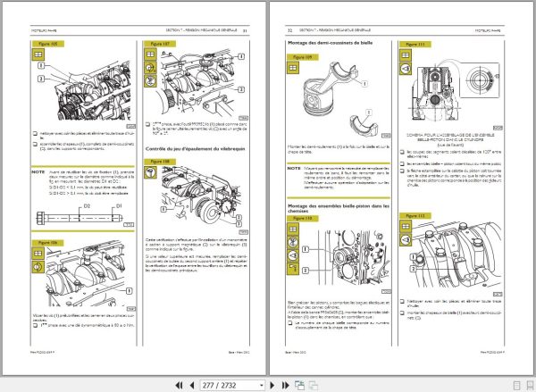Screen dimensions: 536x392
Task: Go to the first page of the document
Action: pyautogui.click(x=179, y=385)
